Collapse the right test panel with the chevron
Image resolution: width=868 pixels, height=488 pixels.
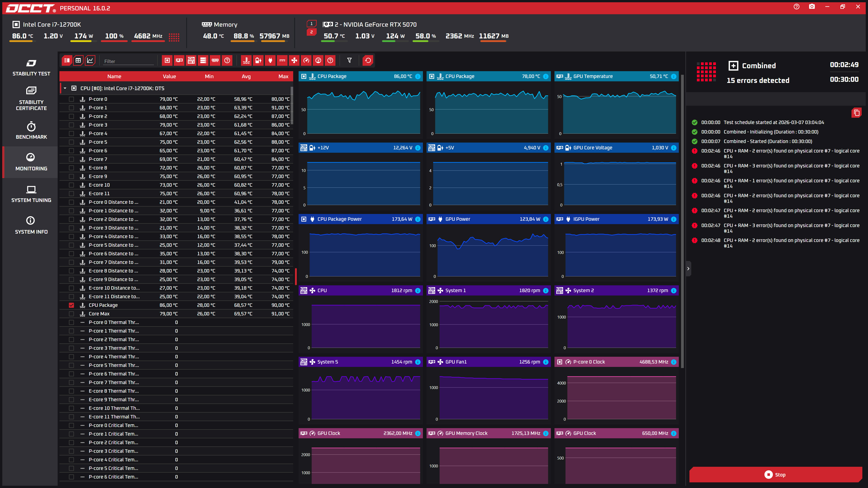(x=688, y=269)
